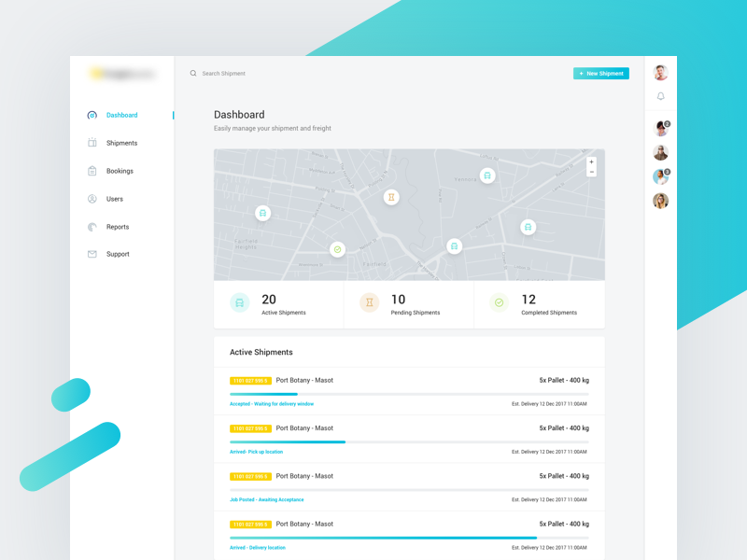Click the Active Shipments truck icon

[240, 302]
